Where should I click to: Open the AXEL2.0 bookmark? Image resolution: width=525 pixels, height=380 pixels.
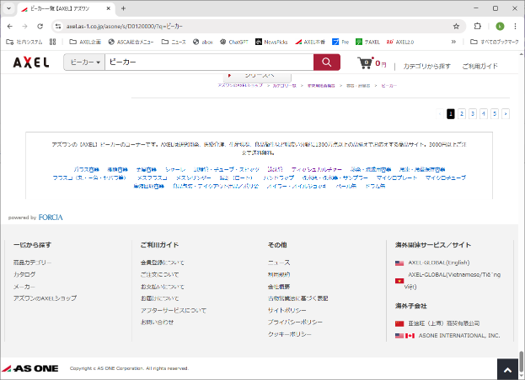(400, 42)
